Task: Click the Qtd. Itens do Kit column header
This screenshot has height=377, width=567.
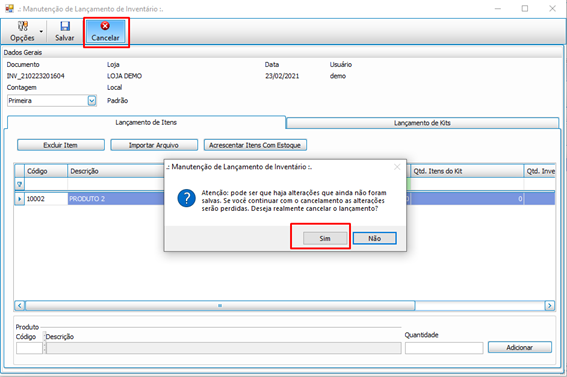Action: pyautogui.click(x=467, y=171)
